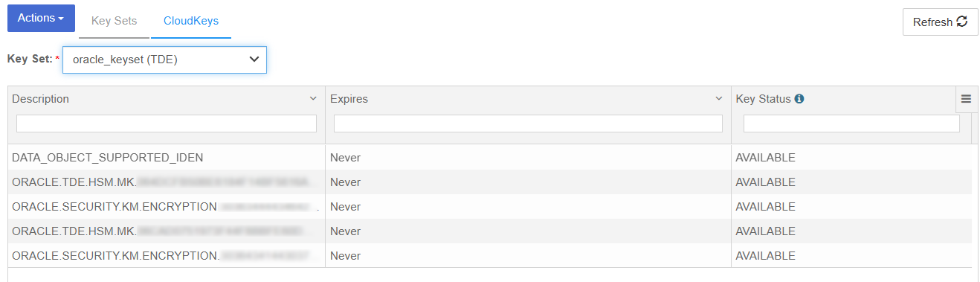980x282 pixels.
Task: Select the second ORACLE.TDE.HSM.MK key row
Action: [489, 231]
